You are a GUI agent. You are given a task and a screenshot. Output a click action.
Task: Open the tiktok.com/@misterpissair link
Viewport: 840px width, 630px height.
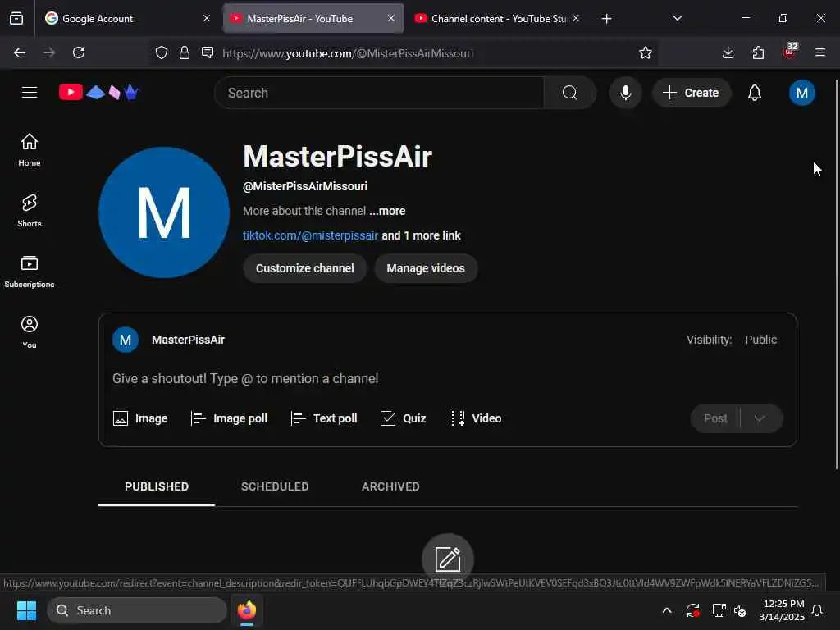click(310, 235)
